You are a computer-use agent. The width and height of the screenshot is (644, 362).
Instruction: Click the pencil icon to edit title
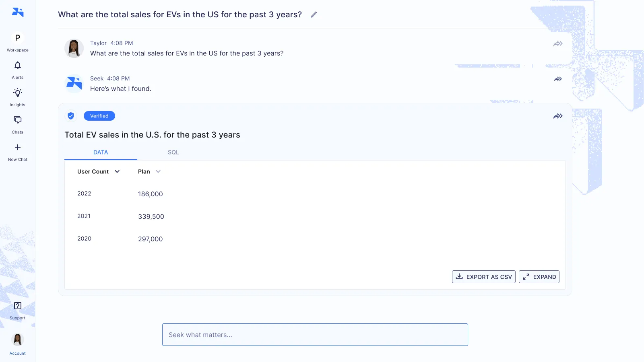pos(314,14)
